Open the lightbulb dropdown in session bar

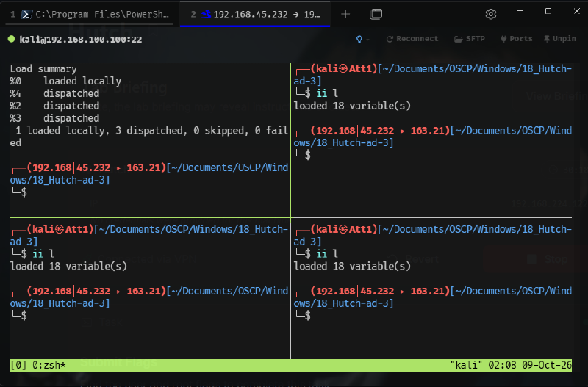click(362, 39)
